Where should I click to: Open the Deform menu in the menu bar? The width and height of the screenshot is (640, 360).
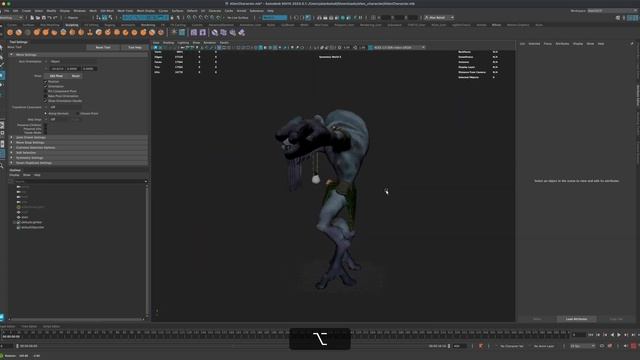(x=192, y=11)
